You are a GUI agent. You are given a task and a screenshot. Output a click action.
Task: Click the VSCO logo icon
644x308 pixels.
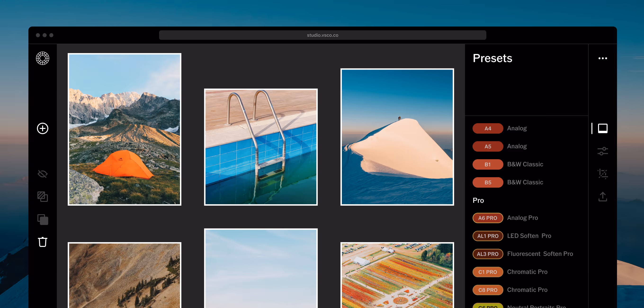(x=43, y=58)
